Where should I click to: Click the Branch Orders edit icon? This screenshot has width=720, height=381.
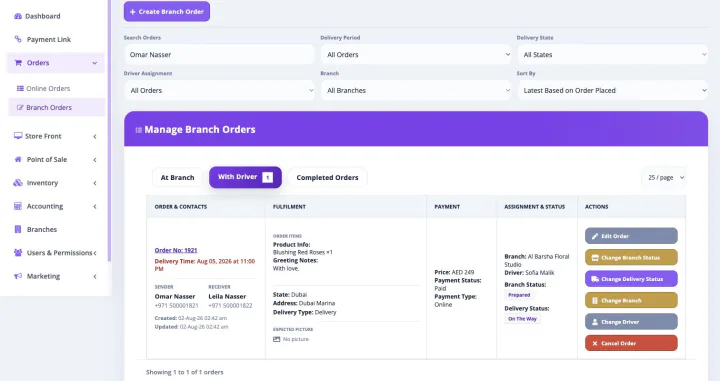point(20,107)
